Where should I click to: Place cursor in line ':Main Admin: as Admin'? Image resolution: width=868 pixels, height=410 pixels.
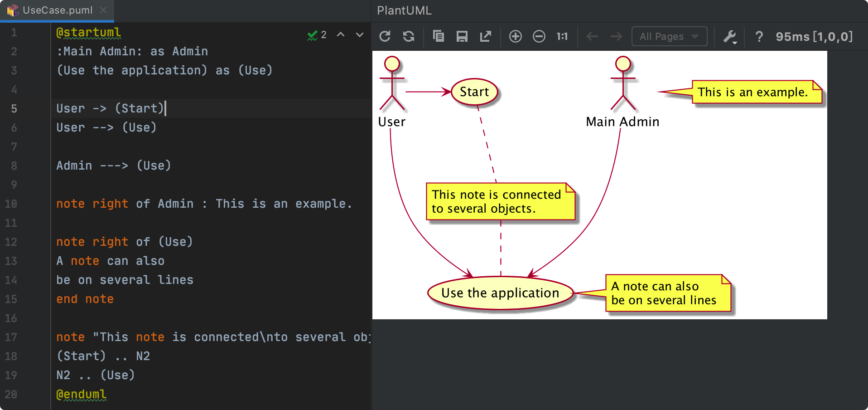coord(132,51)
